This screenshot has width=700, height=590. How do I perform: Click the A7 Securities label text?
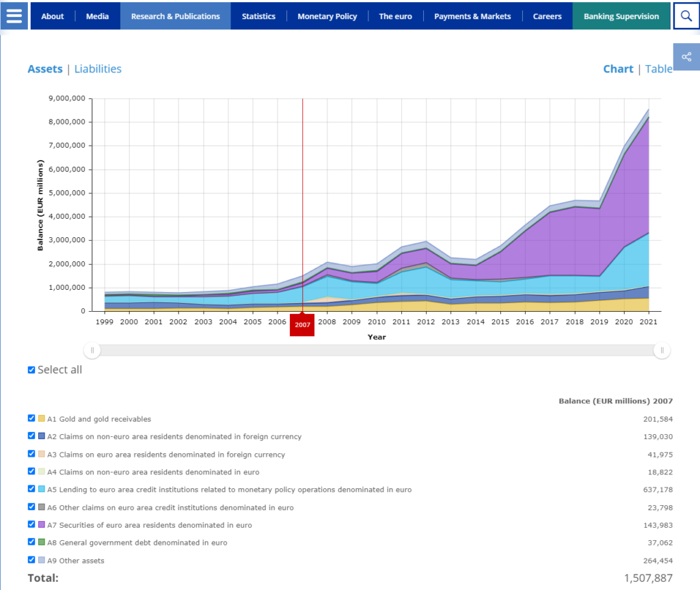tap(150, 525)
